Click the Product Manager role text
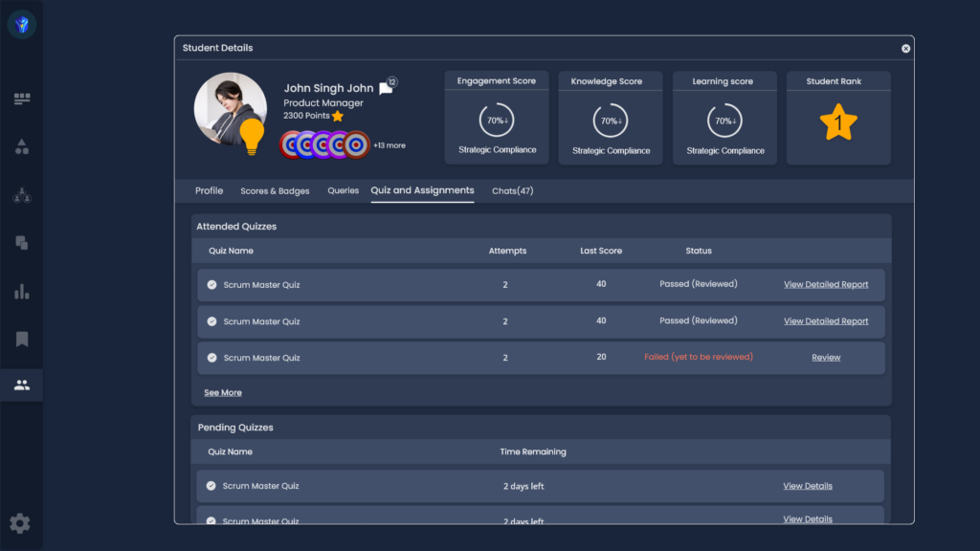The width and height of the screenshot is (980, 551). point(323,103)
